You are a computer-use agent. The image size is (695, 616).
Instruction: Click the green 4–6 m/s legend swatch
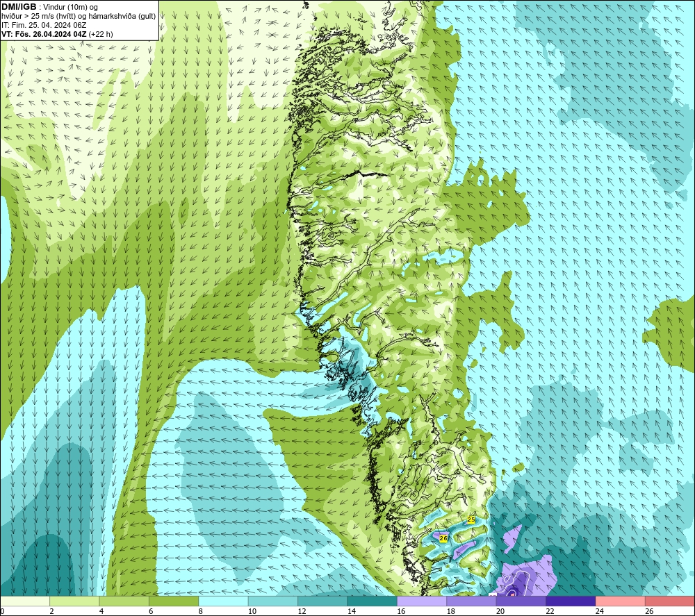(x=124, y=601)
